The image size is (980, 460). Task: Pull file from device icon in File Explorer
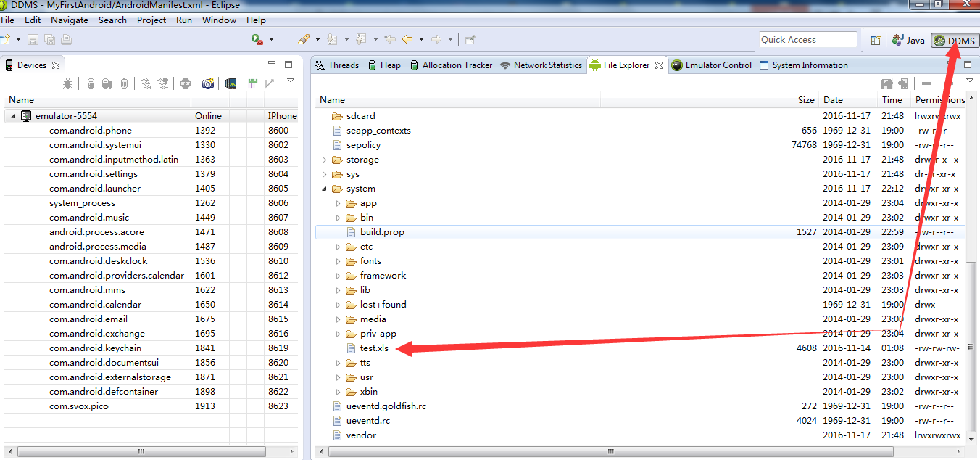point(886,83)
